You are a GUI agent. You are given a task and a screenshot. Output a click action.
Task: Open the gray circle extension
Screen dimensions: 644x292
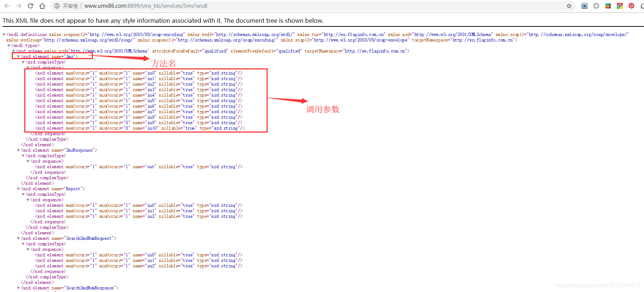click(596, 6)
